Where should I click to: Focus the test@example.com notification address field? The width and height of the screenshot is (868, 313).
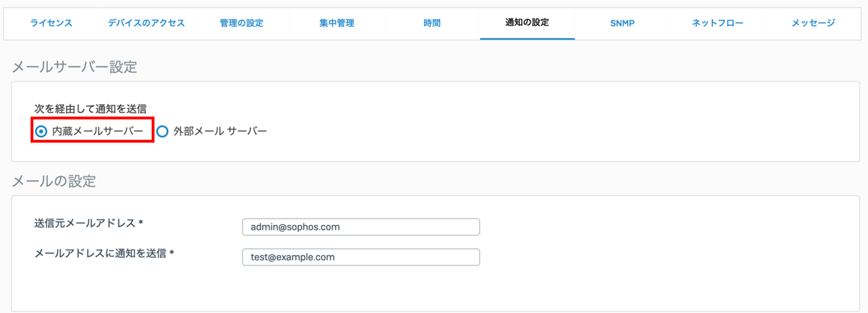pos(360,257)
